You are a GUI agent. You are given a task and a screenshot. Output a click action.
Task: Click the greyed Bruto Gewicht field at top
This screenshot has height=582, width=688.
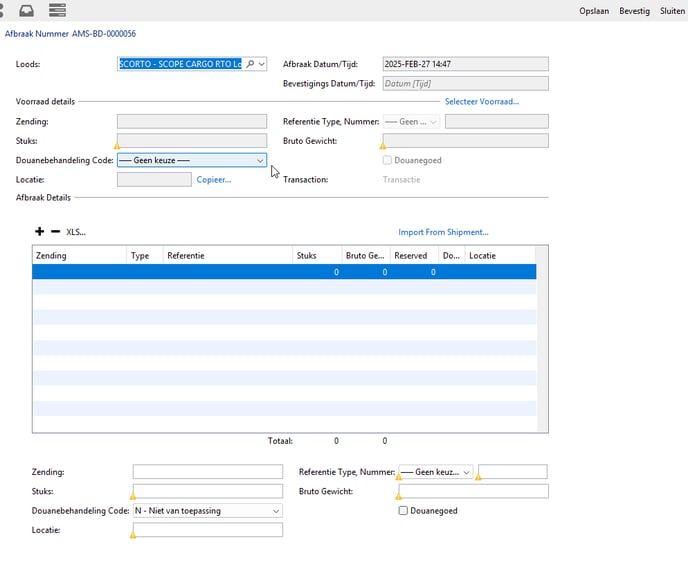click(466, 141)
